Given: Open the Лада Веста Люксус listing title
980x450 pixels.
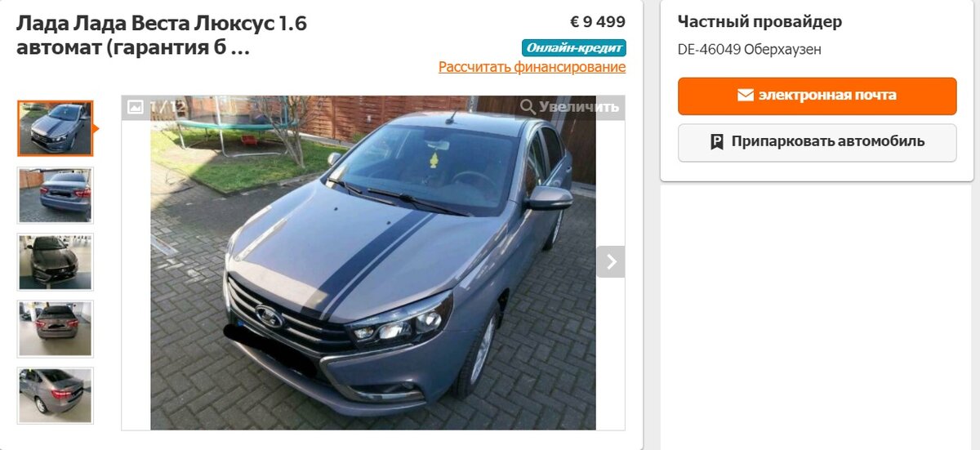Looking at the screenshot, I should [x=162, y=35].
